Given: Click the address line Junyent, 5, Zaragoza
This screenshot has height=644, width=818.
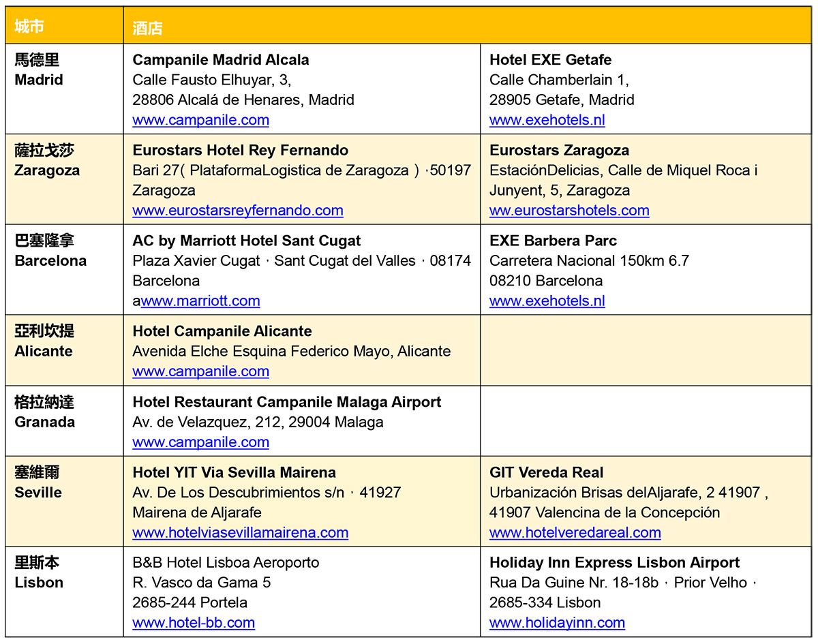Looking at the screenshot, I should point(560,190).
